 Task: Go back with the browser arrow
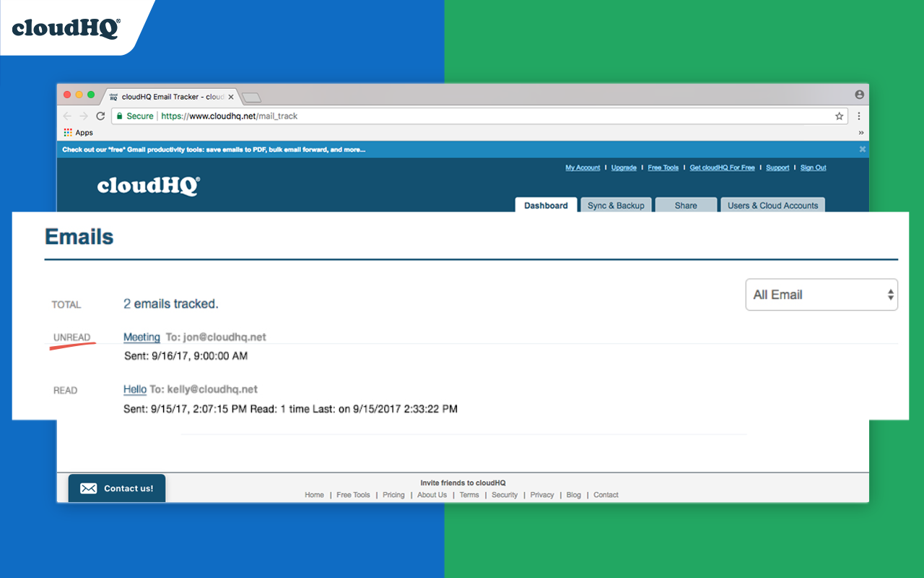pyautogui.click(x=67, y=116)
